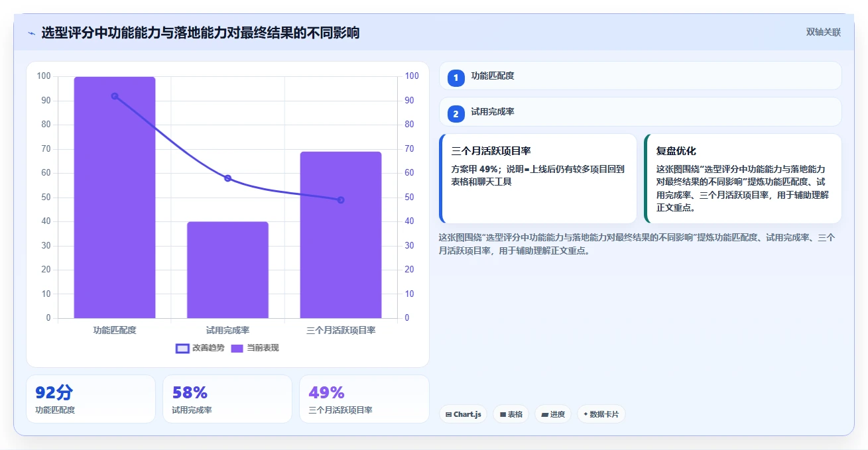Click the summary paragraph below the cards
This screenshot has width=868, height=450.
[x=637, y=244]
